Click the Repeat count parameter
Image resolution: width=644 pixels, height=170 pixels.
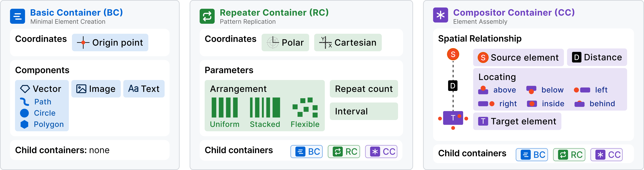[x=364, y=89]
